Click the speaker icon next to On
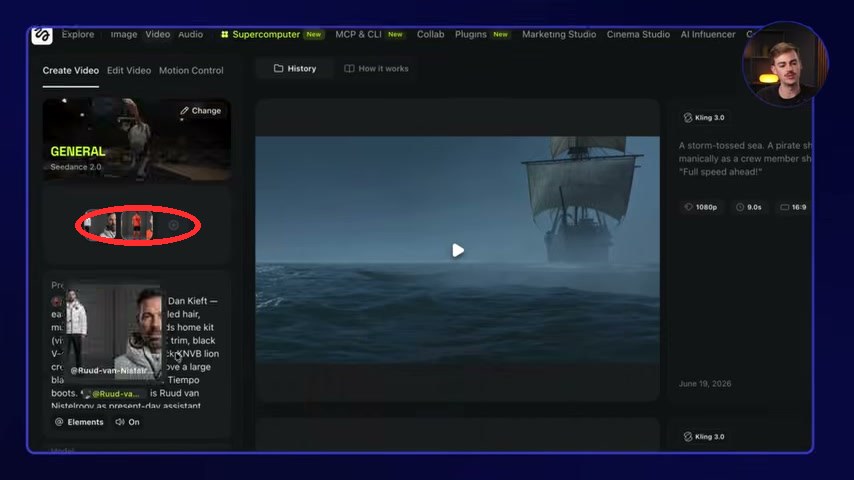This screenshot has height=480, width=854. point(120,422)
